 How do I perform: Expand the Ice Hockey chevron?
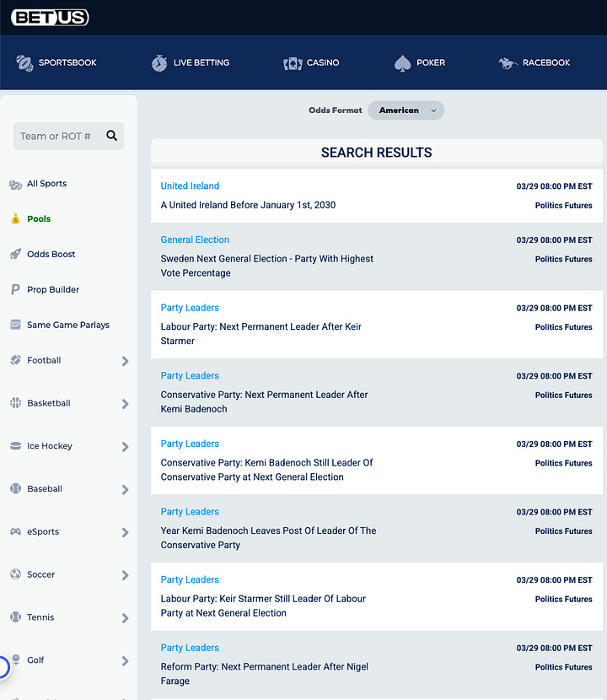125,447
